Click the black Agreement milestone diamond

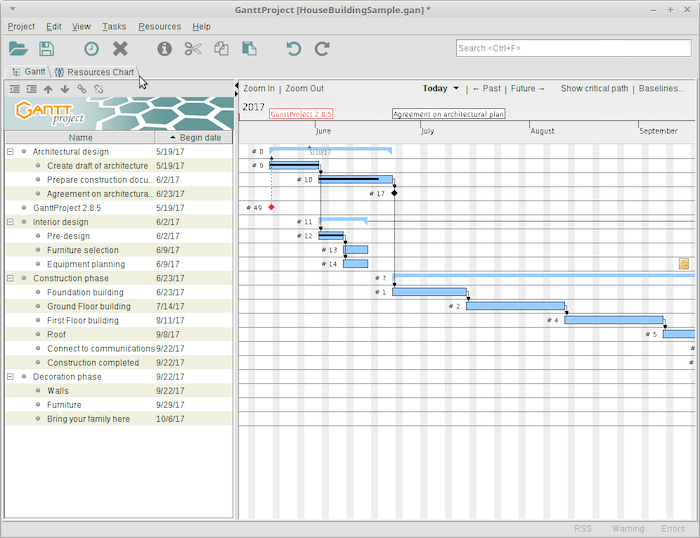tap(394, 193)
